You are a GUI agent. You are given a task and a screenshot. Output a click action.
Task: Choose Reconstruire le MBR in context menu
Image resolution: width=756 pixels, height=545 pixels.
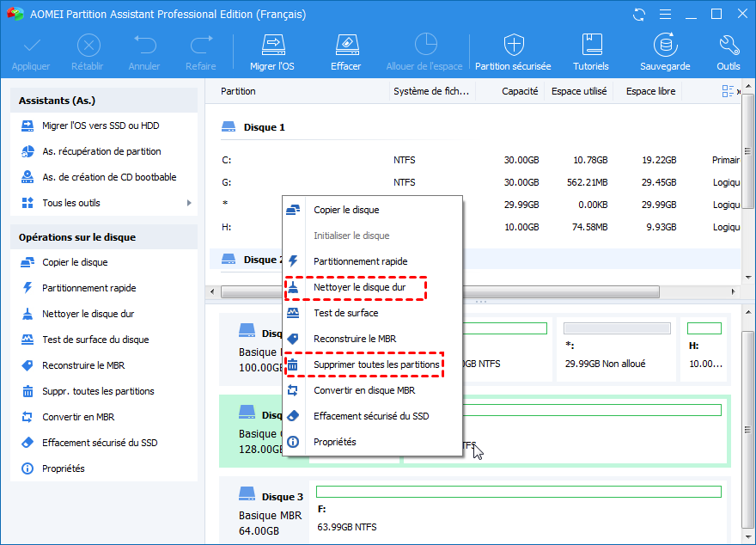(x=372, y=339)
